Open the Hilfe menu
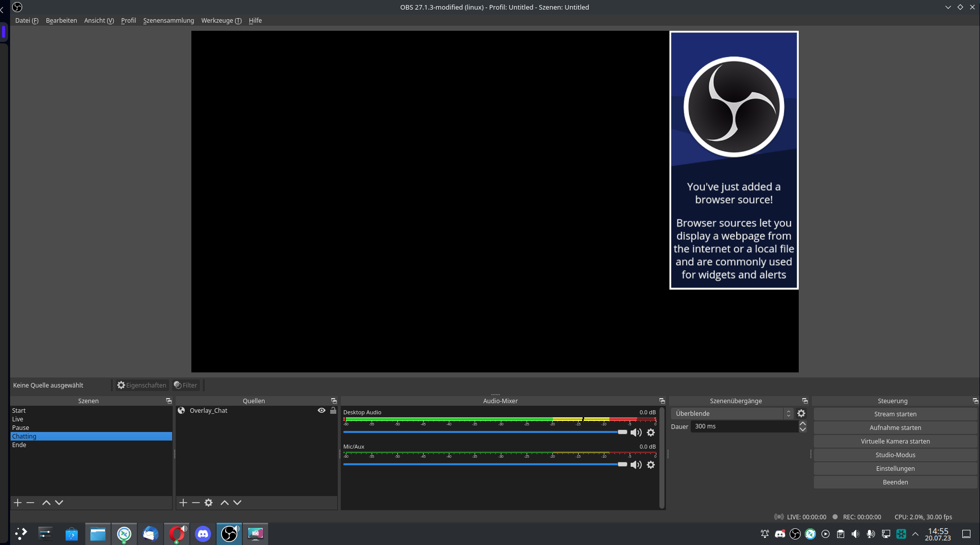Screen dimensions: 980x545 coord(255,20)
